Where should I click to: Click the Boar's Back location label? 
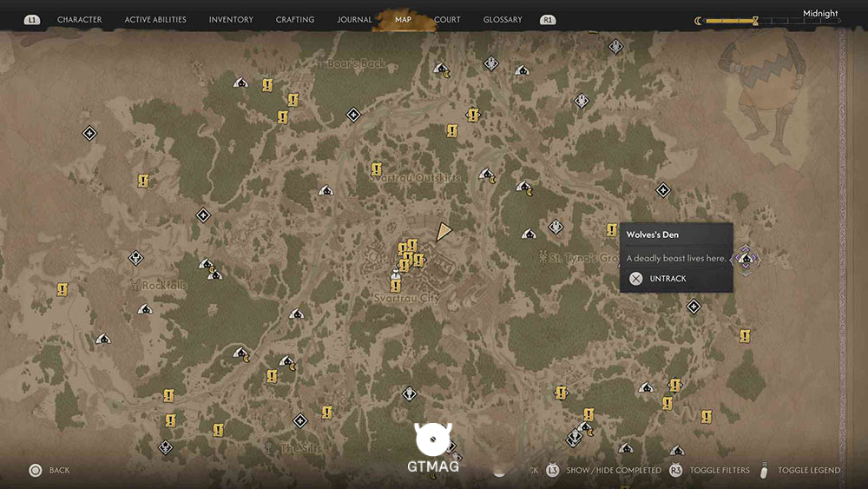click(356, 63)
